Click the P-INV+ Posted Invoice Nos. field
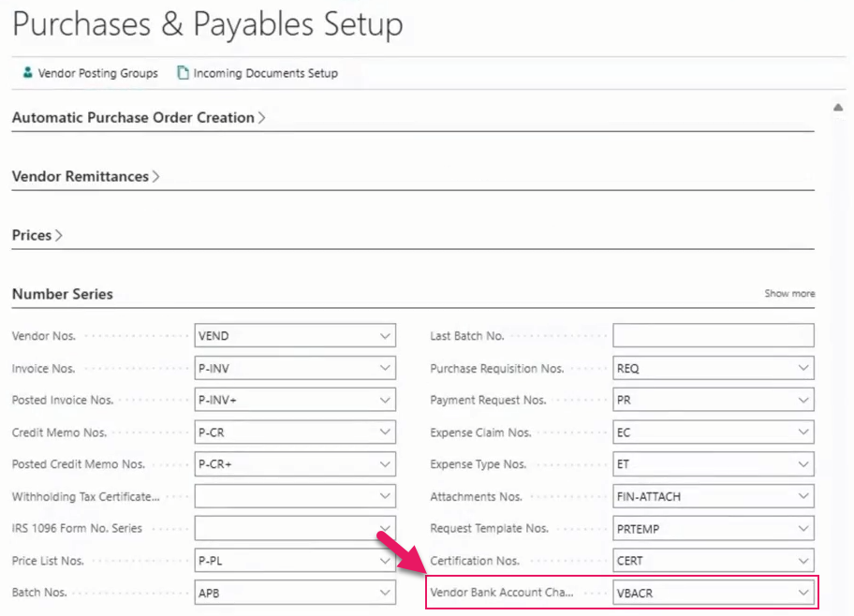This screenshot has height=616, width=854. click(x=295, y=400)
